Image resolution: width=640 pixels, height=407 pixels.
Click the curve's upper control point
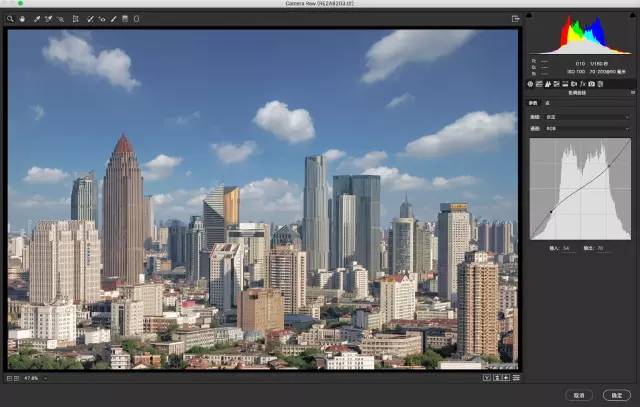pos(608,165)
